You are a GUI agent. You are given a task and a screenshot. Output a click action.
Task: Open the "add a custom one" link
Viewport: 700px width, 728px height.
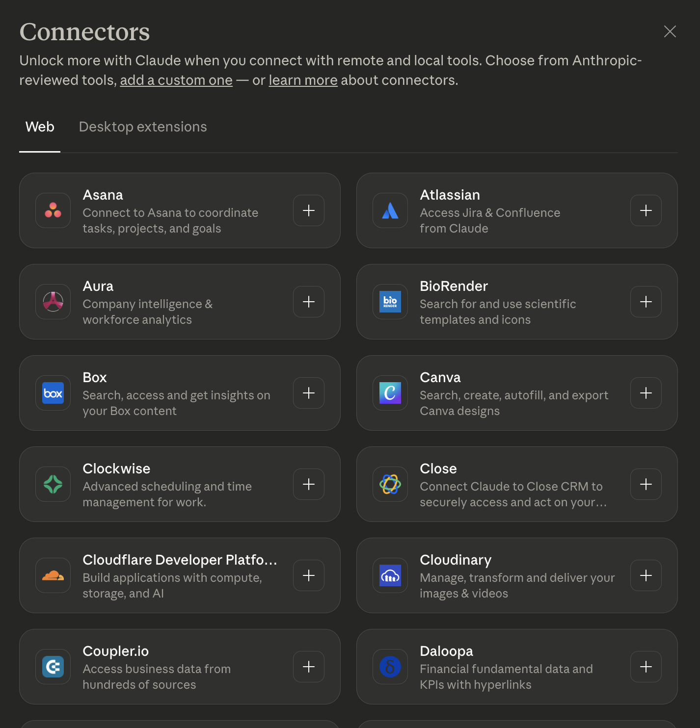[176, 80]
